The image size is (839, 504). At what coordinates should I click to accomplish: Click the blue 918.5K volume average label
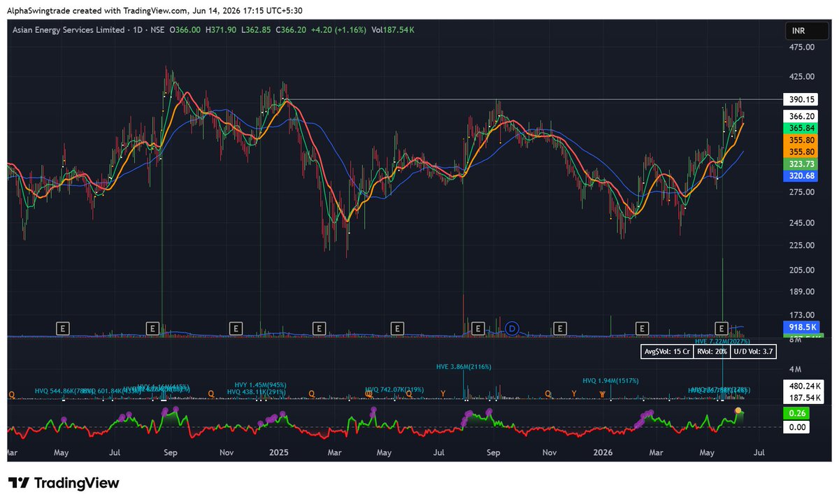click(801, 327)
